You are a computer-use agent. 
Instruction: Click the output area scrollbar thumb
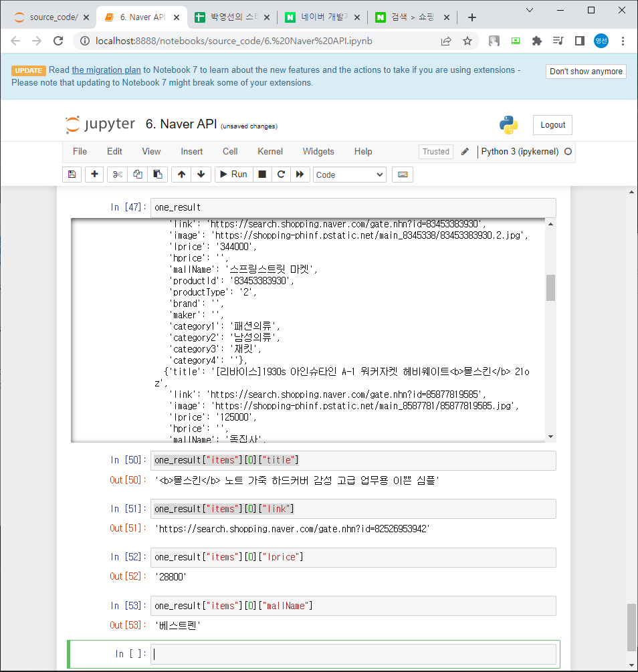pyautogui.click(x=550, y=288)
